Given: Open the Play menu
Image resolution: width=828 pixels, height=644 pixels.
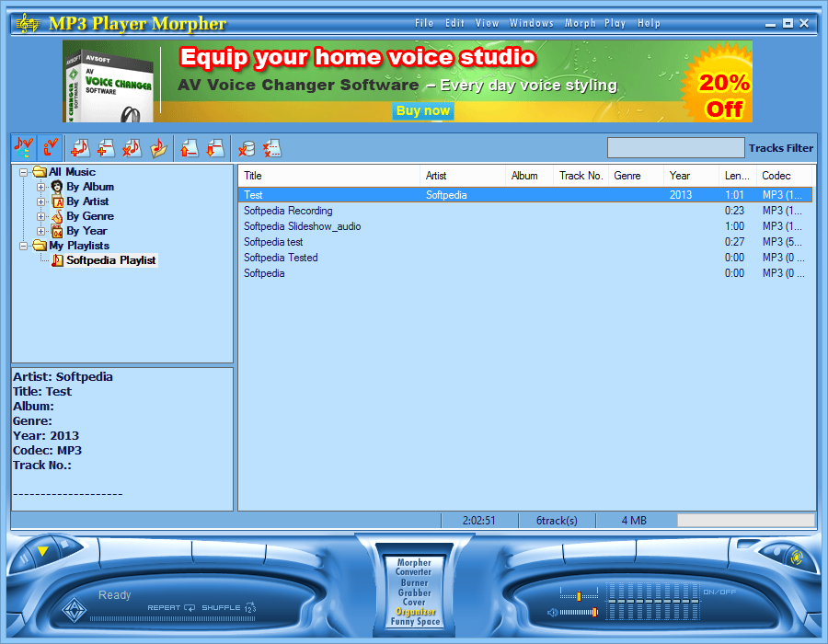Looking at the screenshot, I should pyautogui.click(x=615, y=23).
